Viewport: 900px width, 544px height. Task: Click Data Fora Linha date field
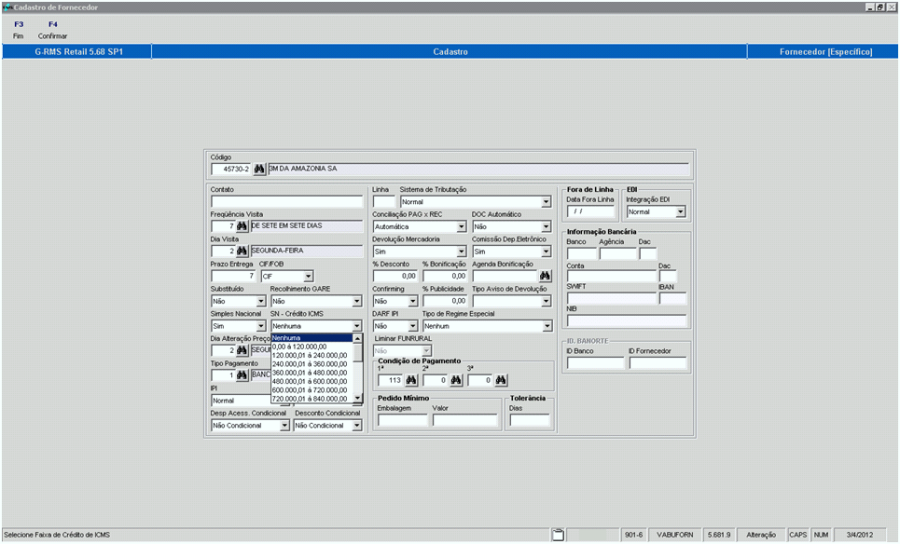591,212
